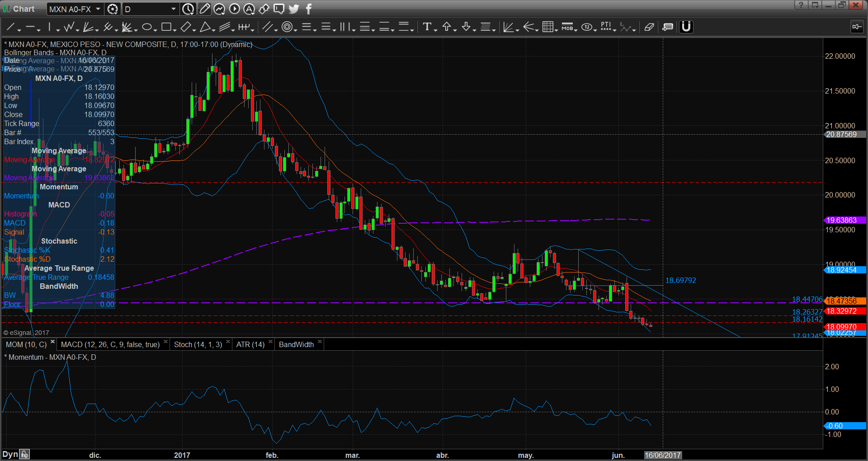Select the Gann fan tool

point(127,27)
